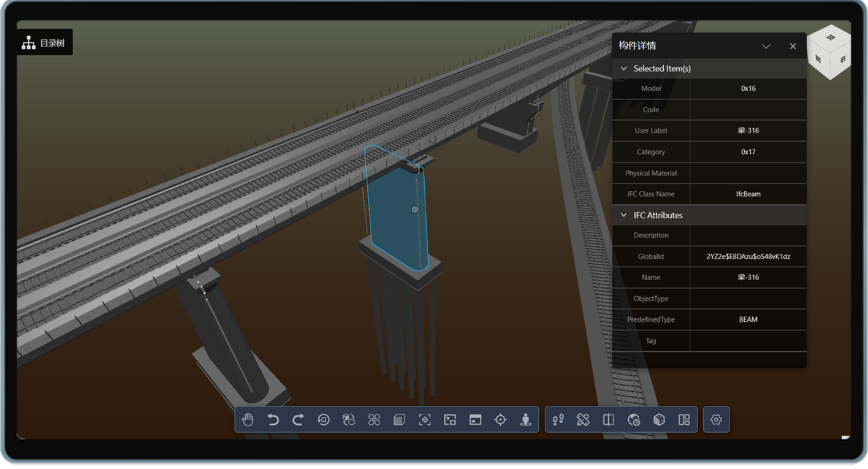The height and width of the screenshot is (469, 868).
Task: Click the crosshair locate icon
Action: point(500,420)
